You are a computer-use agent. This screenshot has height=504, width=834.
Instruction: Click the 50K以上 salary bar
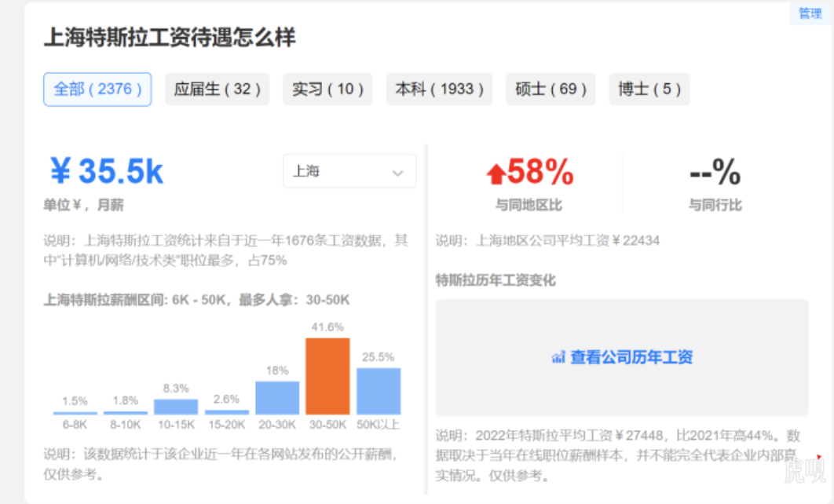click(379, 391)
